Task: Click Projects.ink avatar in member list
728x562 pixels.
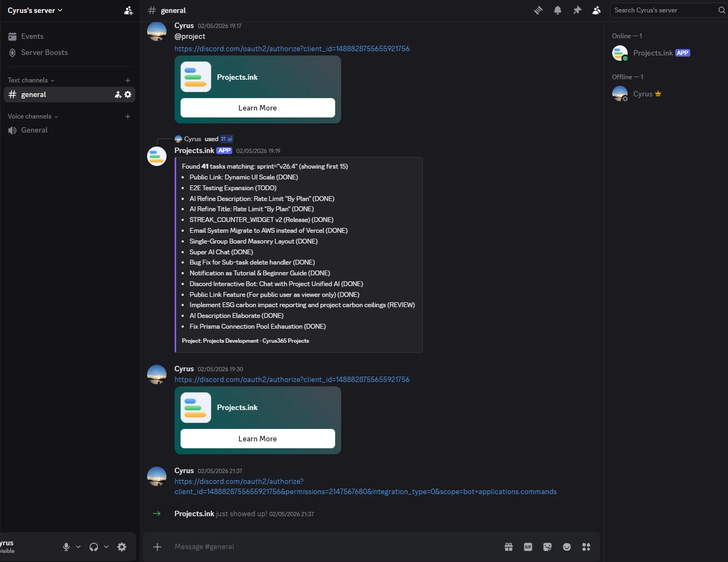Action: point(620,53)
